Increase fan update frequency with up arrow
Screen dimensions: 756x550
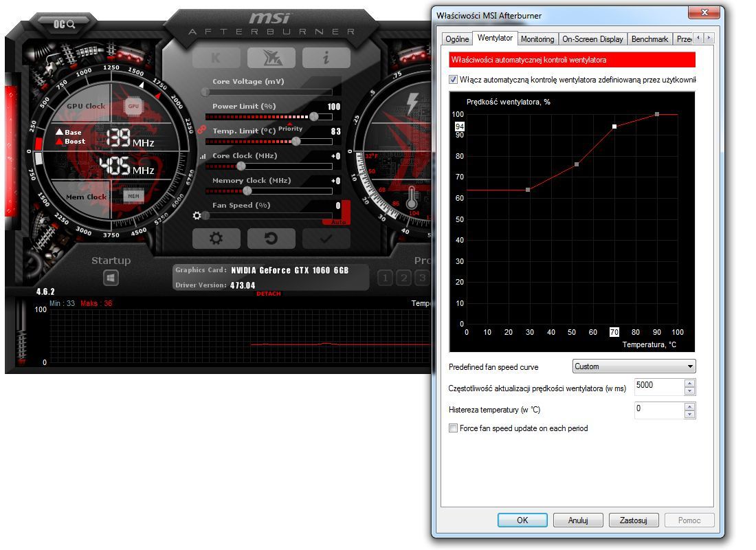coord(689,384)
